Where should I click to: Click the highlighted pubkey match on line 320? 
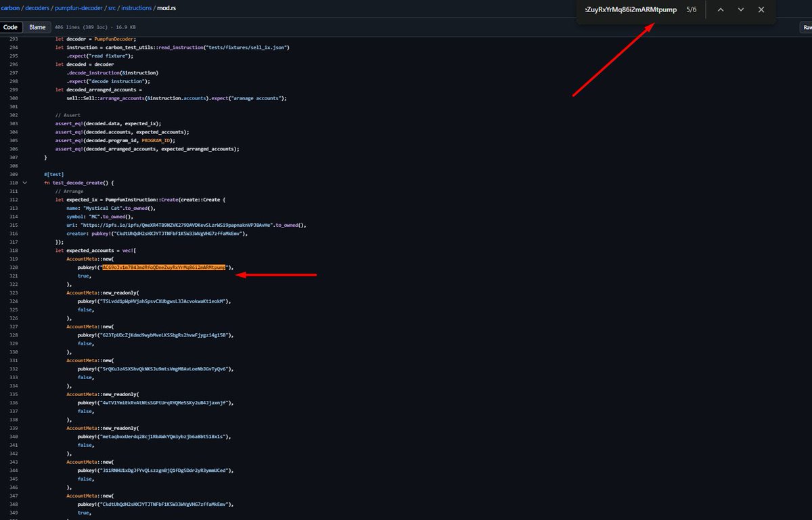pyautogui.click(x=164, y=267)
